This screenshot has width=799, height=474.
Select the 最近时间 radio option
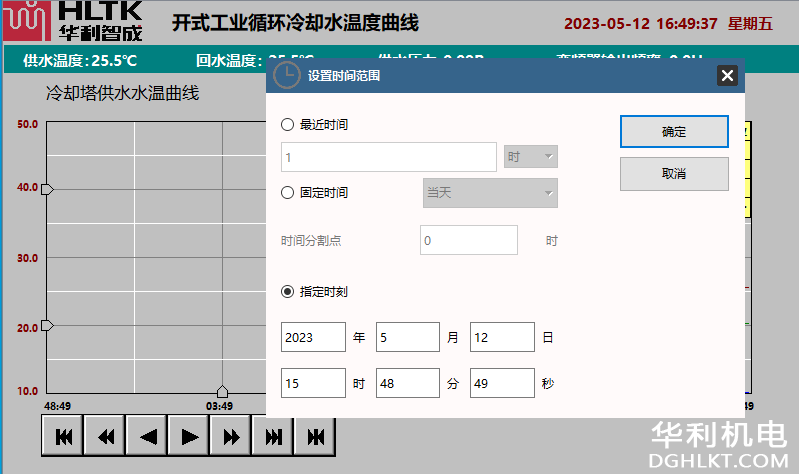[288, 125]
